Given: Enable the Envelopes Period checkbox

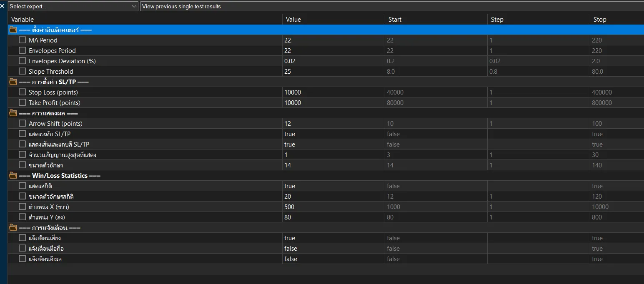Looking at the screenshot, I should [23, 50].
